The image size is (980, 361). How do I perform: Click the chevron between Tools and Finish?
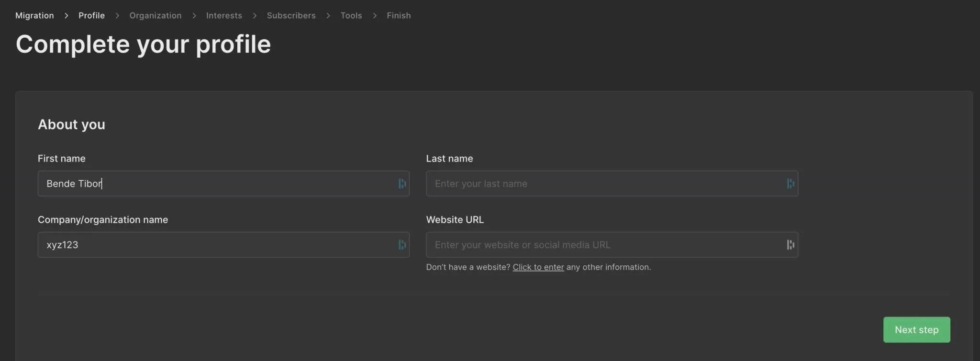pos(375,16)
